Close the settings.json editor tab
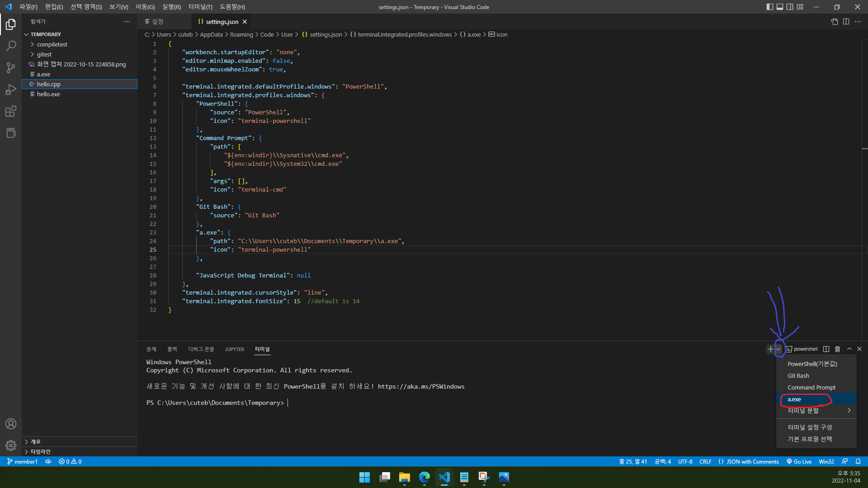Viewport: 868px width, 488px height. coord(245,22)
